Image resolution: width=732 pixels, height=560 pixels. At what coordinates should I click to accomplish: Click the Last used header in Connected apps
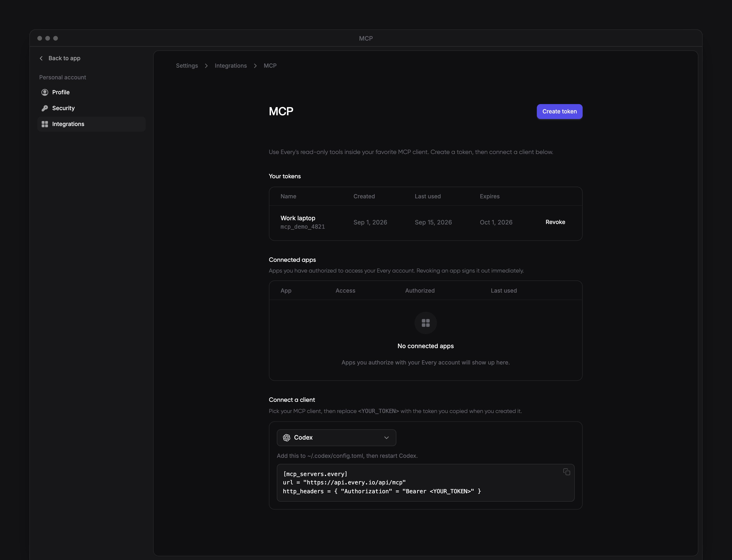tap(503, 291)
